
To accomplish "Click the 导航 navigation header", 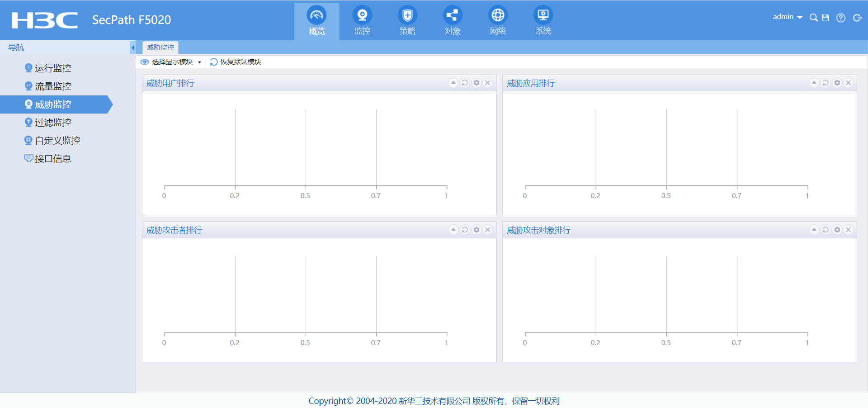I will point(16,47).
